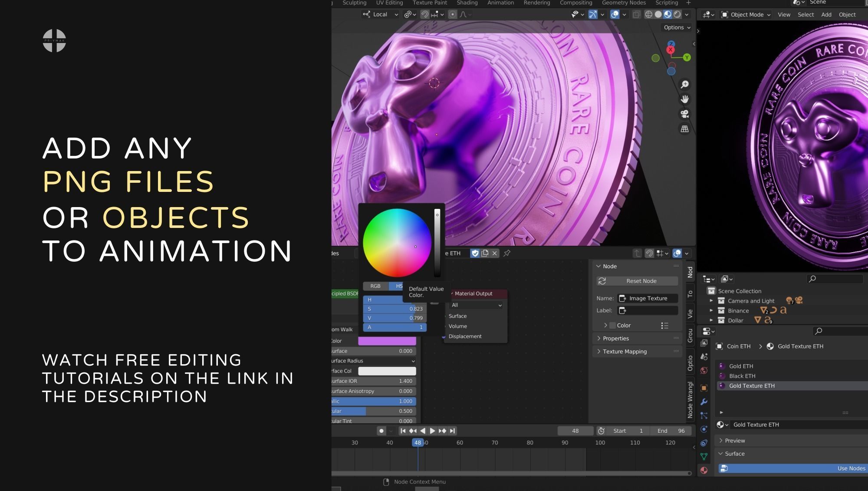The width and height of the screenshot is (868, 491).
Task: Click white Subsurface Color swatch
Action: (x=387, y=371)
